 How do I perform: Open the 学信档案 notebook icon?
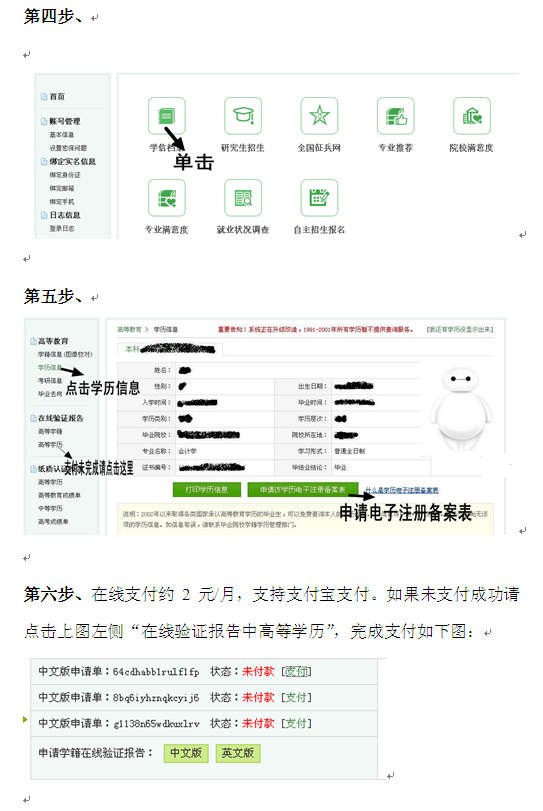pos(167,116)
